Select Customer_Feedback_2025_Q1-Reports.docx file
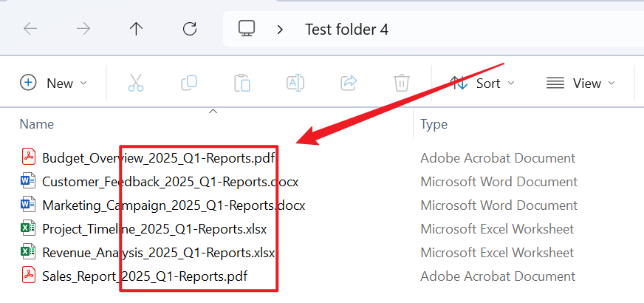This screenshot has width=644, height=303. click(x=170, y=181)
